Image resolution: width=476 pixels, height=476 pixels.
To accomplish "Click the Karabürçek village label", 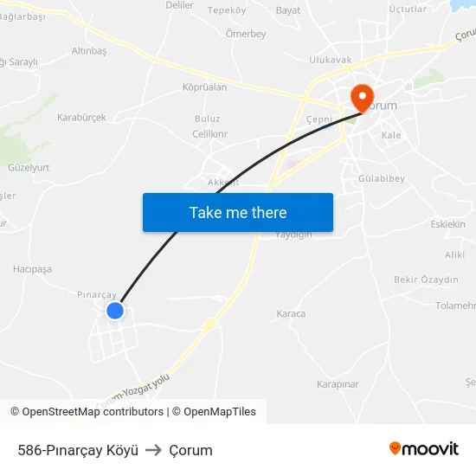I will pos(81,118).
